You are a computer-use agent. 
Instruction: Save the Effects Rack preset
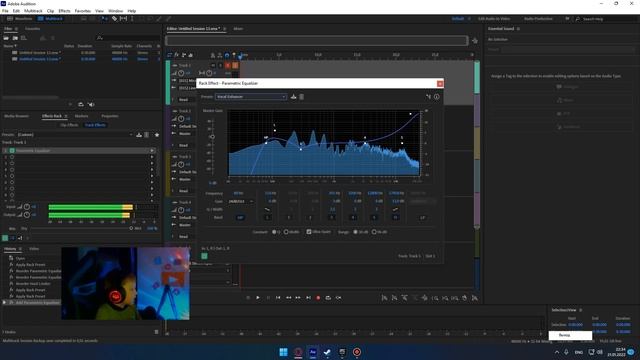[x=139, y=135]
